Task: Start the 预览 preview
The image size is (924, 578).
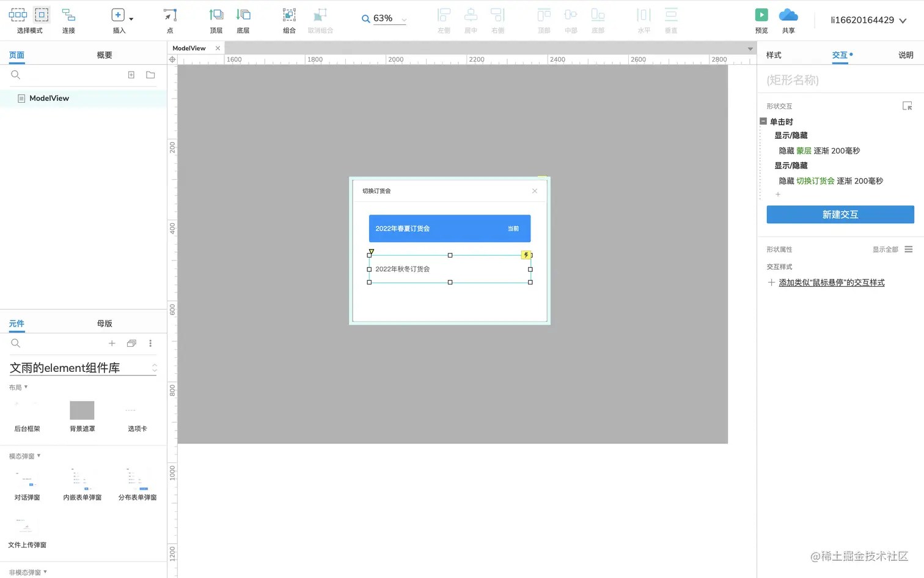Action: point(761,20)
